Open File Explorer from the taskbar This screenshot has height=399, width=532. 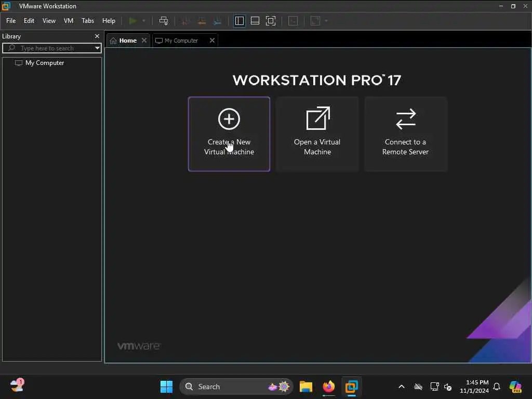click(305, 387)
